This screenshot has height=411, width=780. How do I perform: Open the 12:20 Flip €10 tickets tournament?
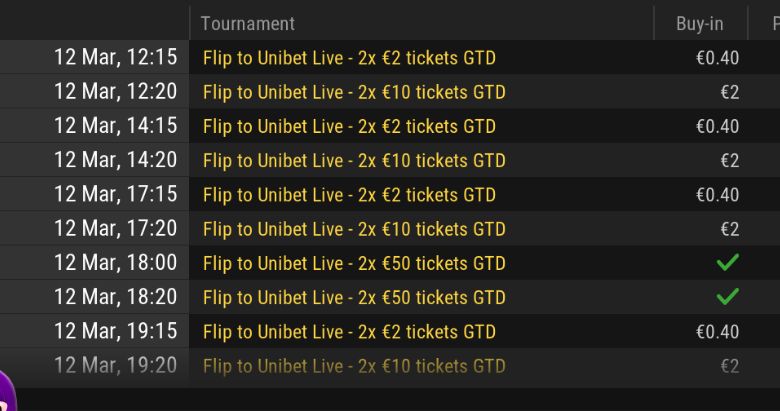[x=354, y=92]
